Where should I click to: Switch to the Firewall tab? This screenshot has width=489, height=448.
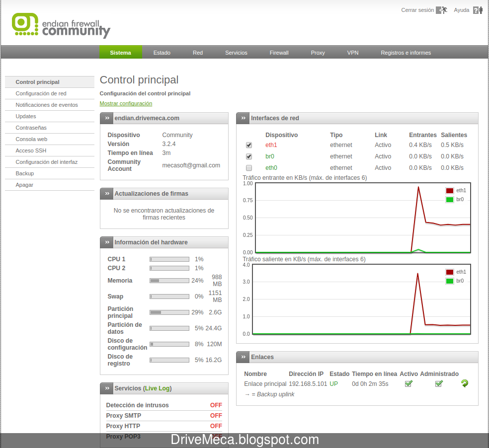[x=279, y=52]
